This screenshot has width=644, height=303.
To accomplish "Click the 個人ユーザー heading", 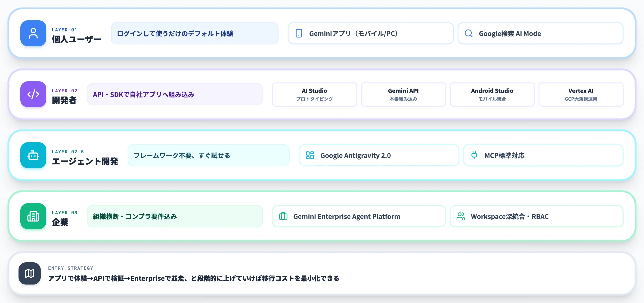I will click(77, 39).
